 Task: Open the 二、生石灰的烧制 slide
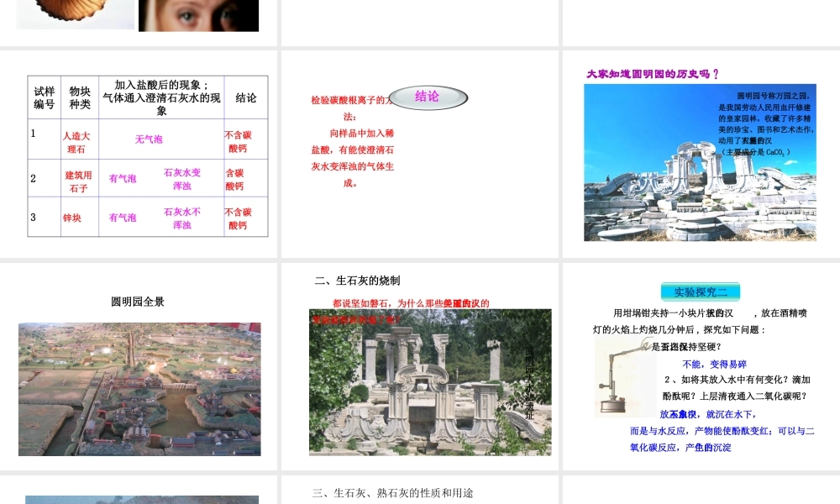pos(419,366)
